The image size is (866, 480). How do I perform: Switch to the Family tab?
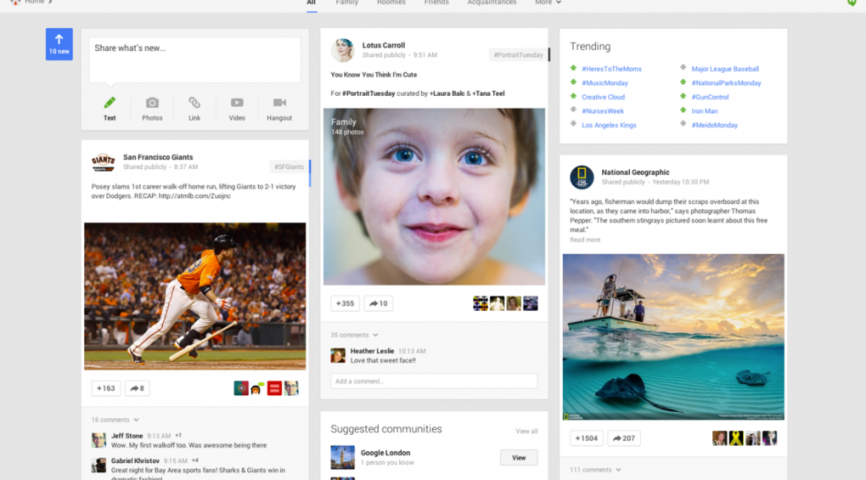(x=347, y=3)
